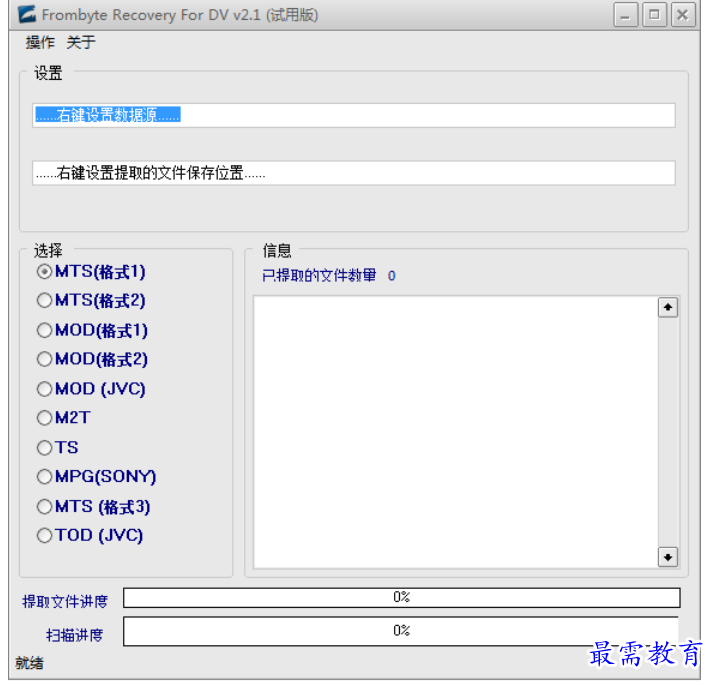
Task: Click the data source path field
Action: (x=353, y=115)
